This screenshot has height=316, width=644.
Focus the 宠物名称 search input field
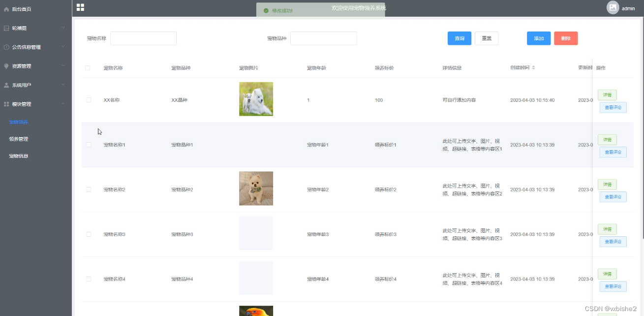point(143,38)
